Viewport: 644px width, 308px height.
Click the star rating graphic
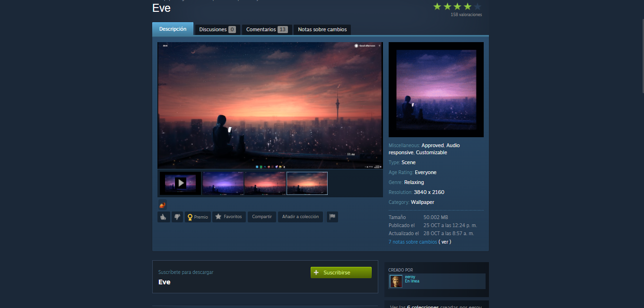[457, 6]
